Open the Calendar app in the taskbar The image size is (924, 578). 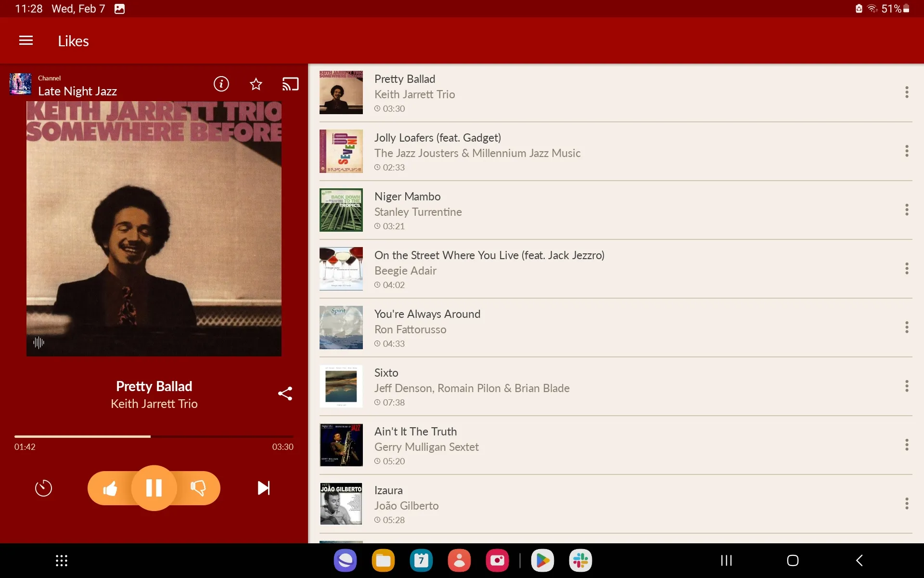pos(421,561)
